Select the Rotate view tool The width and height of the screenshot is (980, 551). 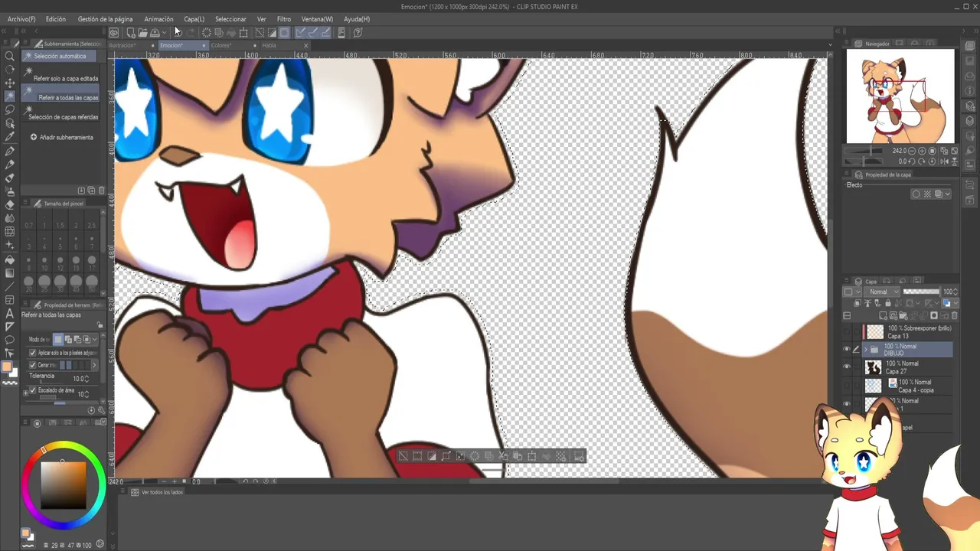point(10,70)
